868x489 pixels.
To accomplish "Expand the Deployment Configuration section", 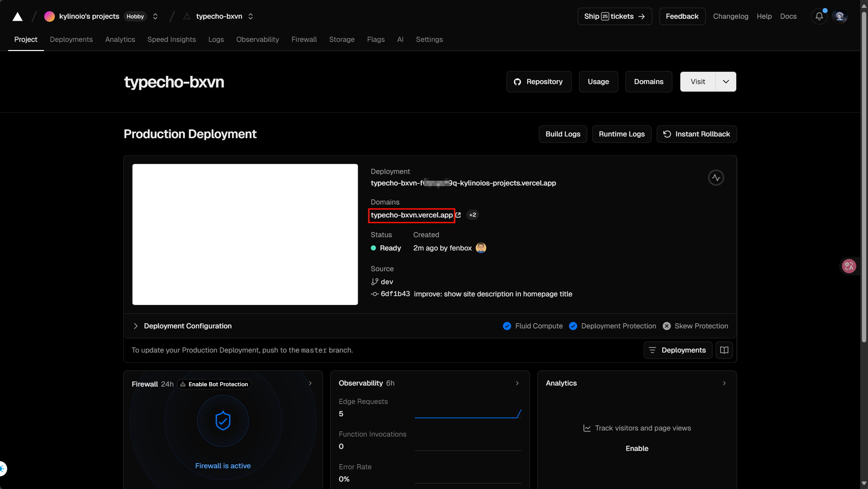I will tap(136, 326).
